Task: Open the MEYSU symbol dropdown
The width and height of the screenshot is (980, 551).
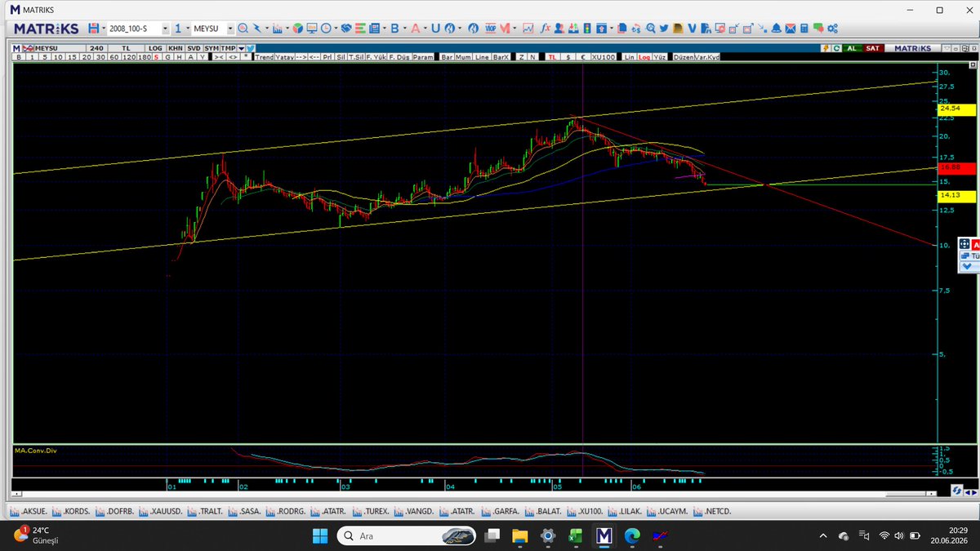Action: (x=230, y=29)
